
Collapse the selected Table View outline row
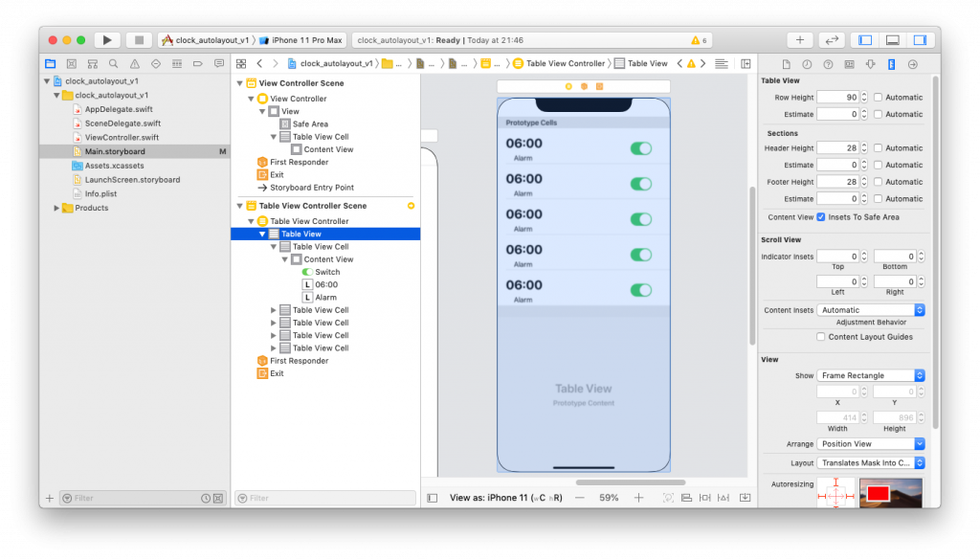262,234
